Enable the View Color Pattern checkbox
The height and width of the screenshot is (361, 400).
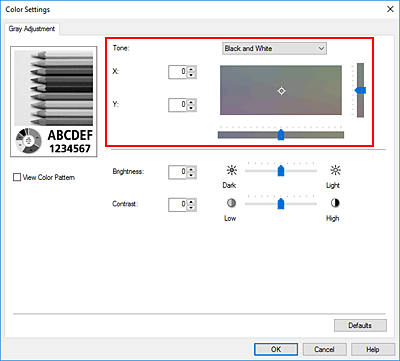[17, 177]
